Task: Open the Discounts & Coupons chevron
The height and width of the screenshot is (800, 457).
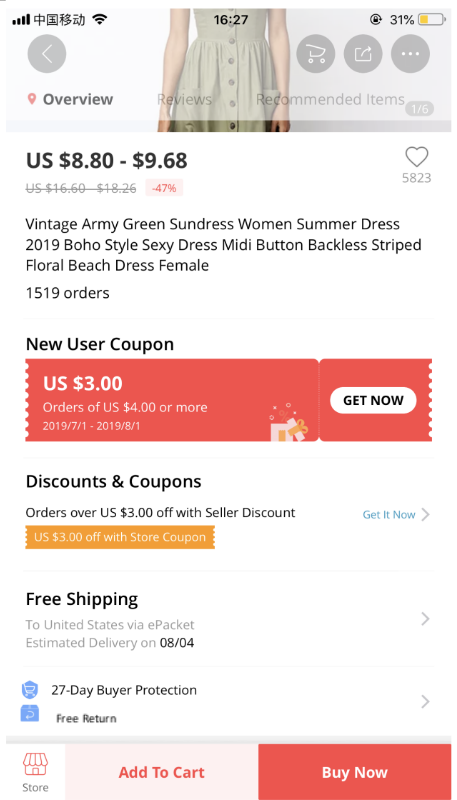Action: tap(425, 514)
